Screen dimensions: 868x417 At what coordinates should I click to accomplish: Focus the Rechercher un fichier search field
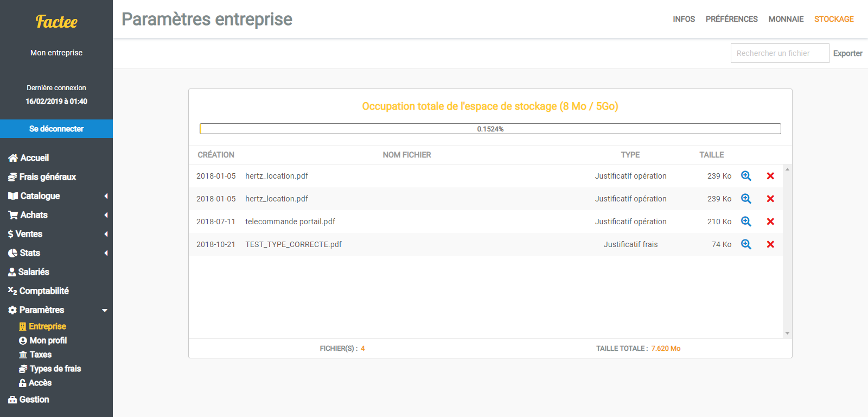779,53
